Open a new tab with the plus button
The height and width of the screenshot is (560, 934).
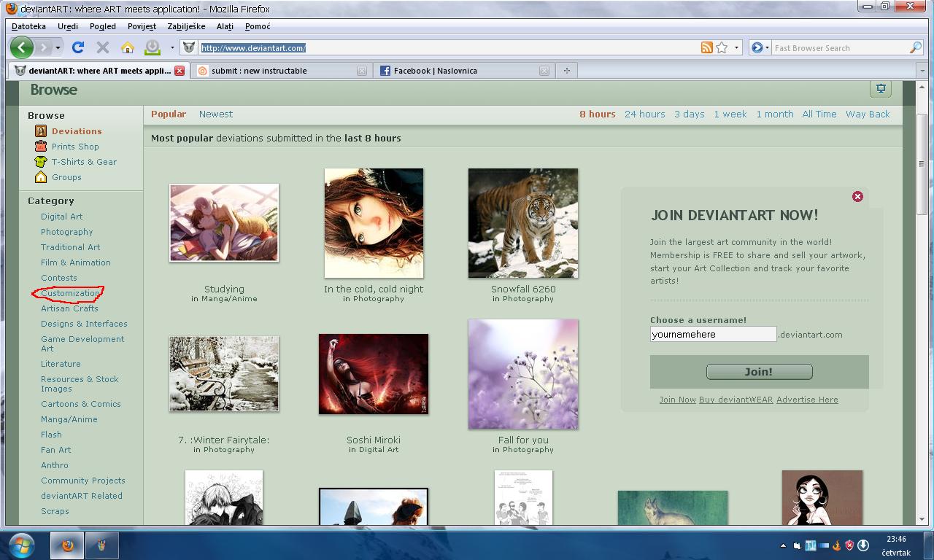tap(566, 71)
